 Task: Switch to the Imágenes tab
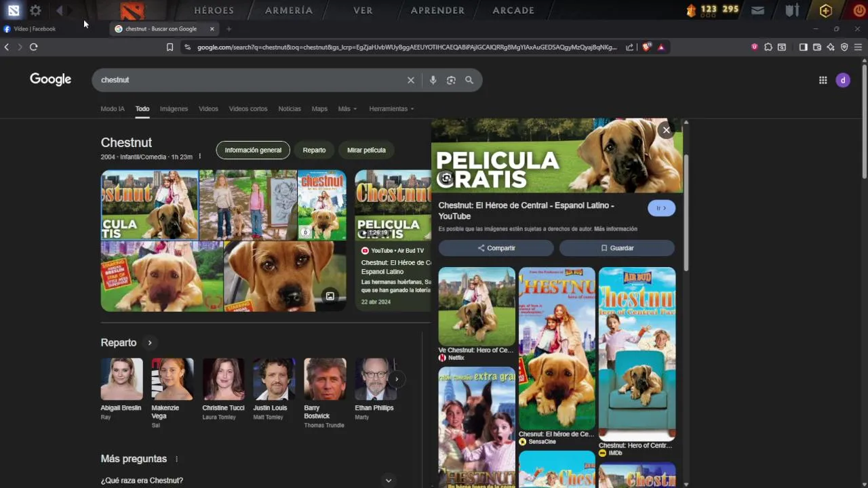point(174,108)
